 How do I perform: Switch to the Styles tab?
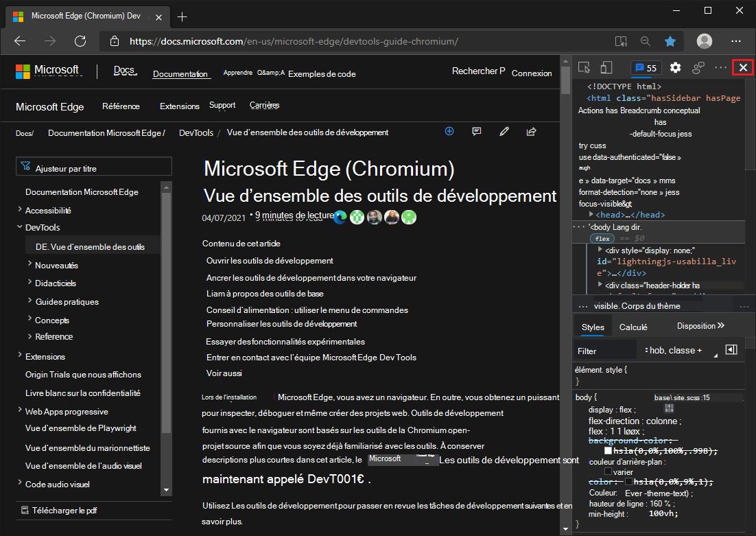point(593,327)
